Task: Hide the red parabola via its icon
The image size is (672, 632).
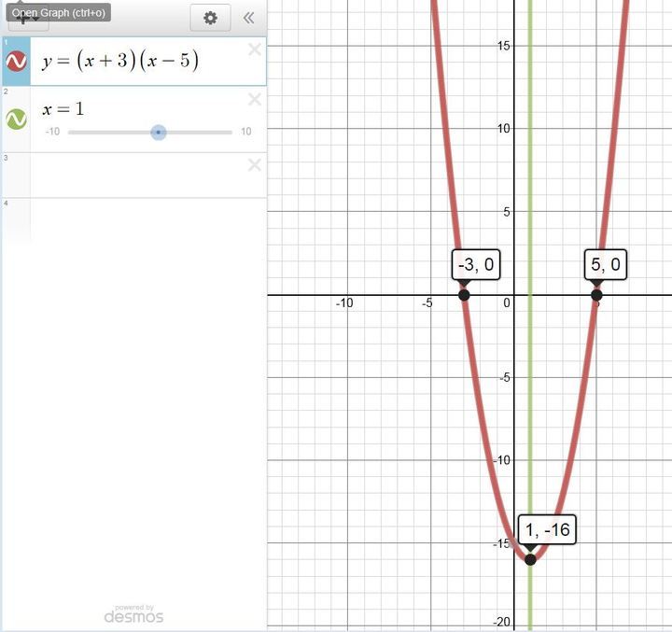Action: [x=16, y=62]
